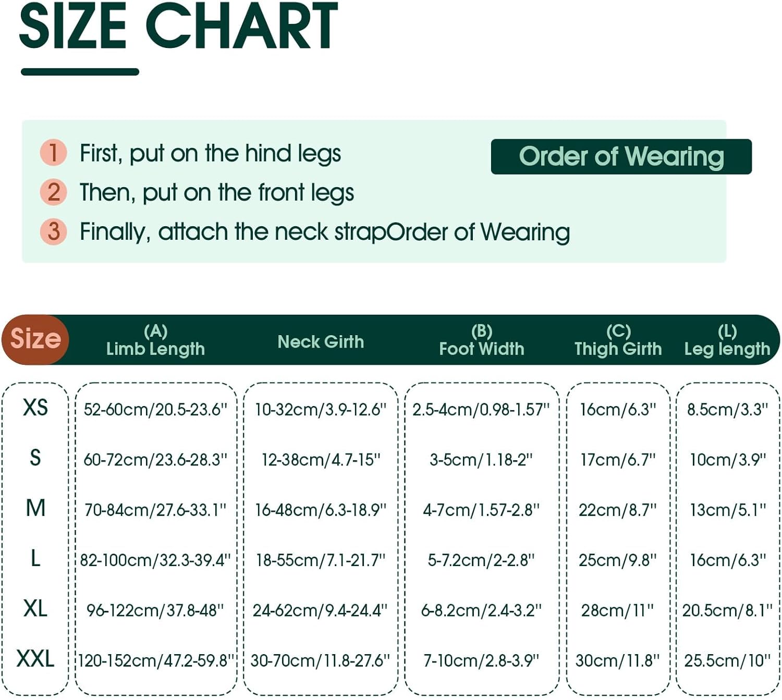
Task: Select the Thigh Girth column header
Action: coord(618,340)
